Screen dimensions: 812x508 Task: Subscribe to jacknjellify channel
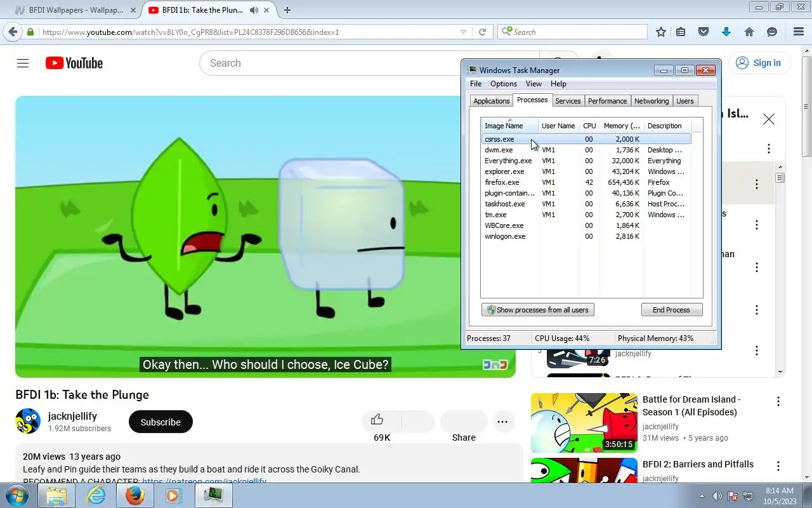click(x=160, y=422)
